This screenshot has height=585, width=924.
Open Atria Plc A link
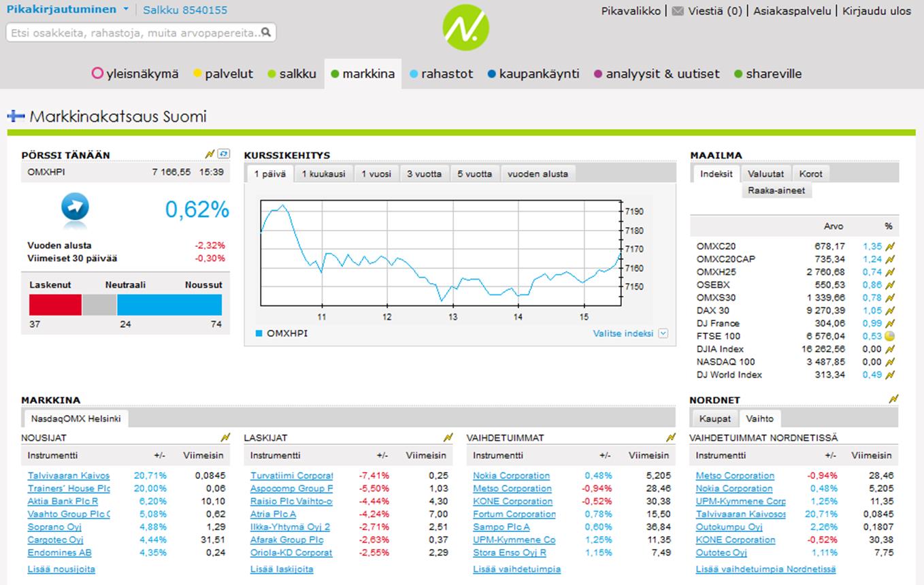(x=273, y=514)
